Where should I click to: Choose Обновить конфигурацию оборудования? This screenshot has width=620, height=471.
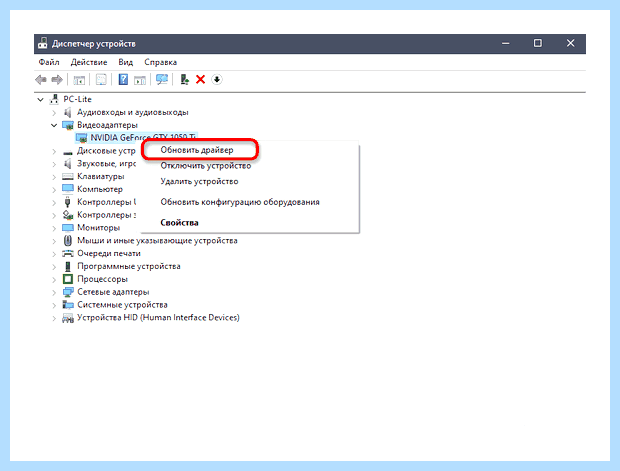coord(240,202)
